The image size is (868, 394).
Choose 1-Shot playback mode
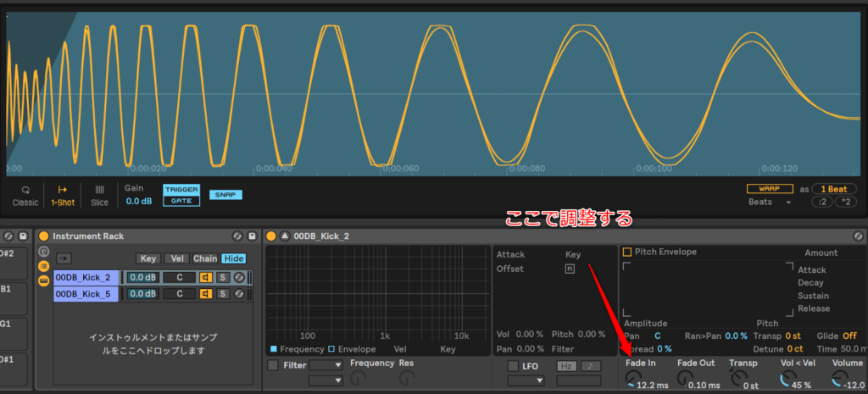[62, 195]
